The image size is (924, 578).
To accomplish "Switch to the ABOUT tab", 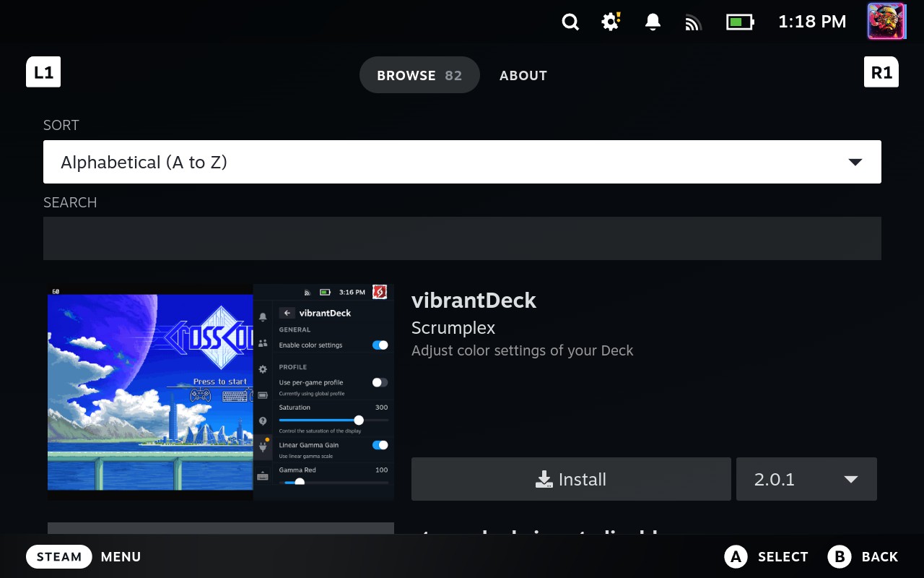I will coord(523,75).
